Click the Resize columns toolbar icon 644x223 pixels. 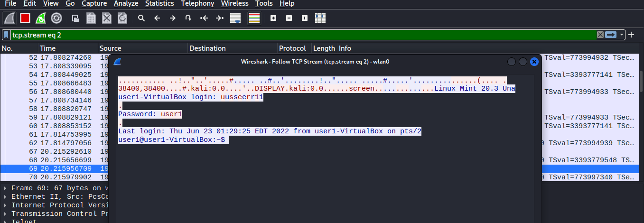click(x=320, y=18)
